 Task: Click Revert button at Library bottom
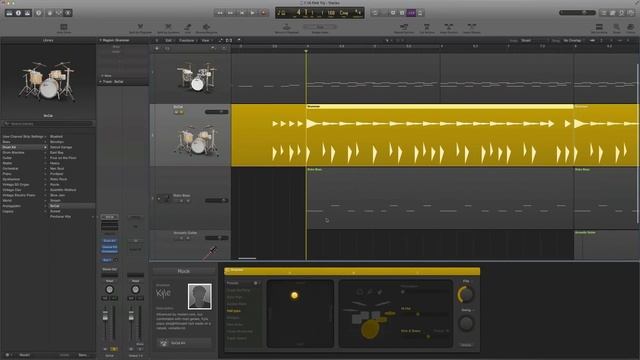pos(25,355)
